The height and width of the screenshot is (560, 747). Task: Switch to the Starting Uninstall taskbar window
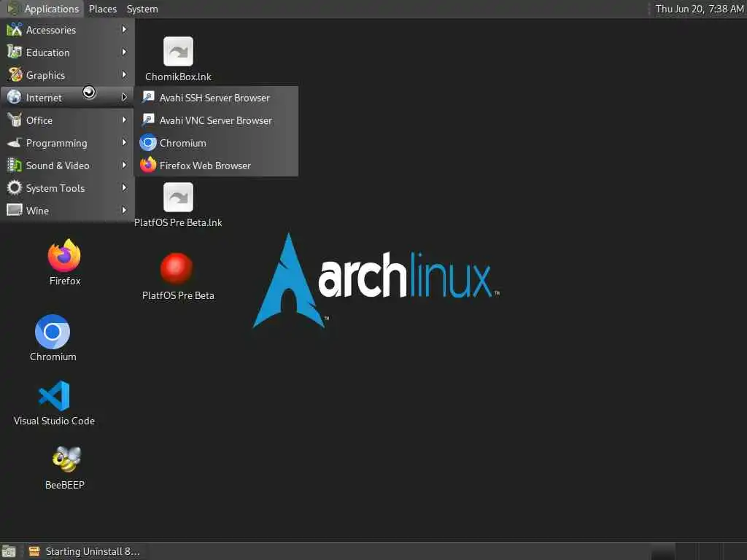[x=85, y=551]
